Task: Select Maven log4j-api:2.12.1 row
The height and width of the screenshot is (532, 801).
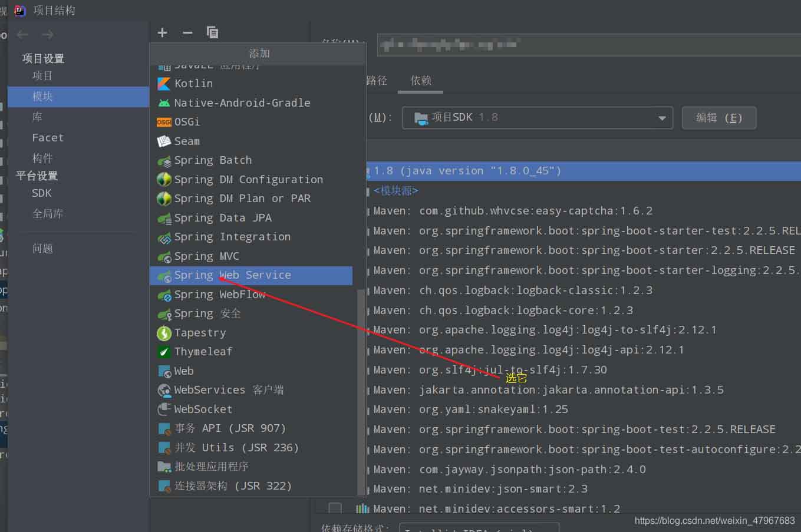Action: click(584, 350)
